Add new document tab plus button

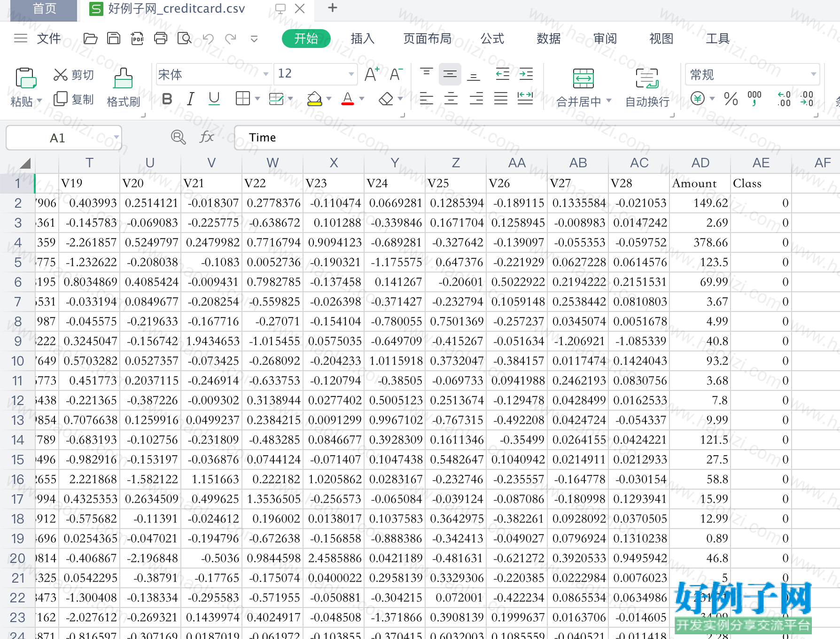[x=333, y=8]
